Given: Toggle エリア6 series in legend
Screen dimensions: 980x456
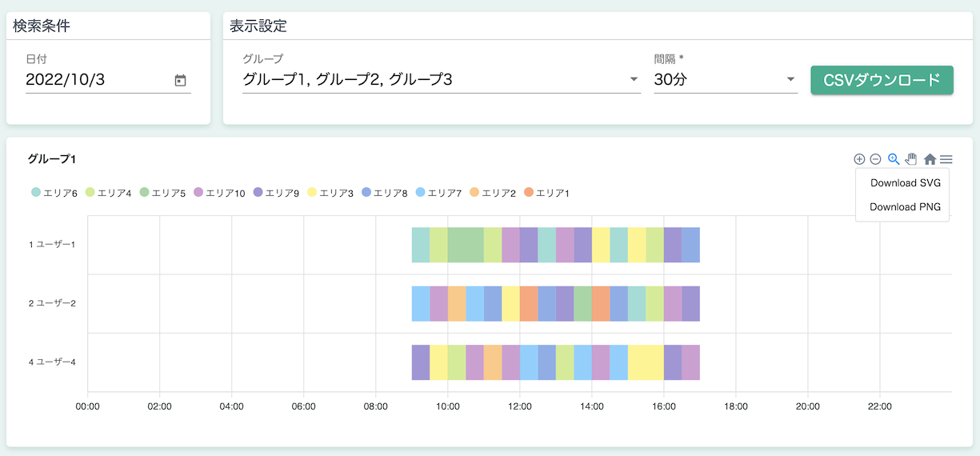Looking at the screenshot, I should coord(54,193).
